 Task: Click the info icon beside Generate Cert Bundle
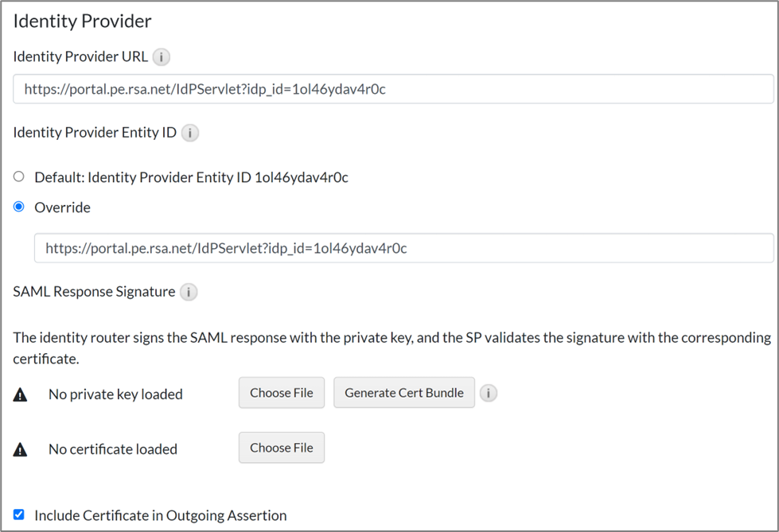click(x=489, y=393)
